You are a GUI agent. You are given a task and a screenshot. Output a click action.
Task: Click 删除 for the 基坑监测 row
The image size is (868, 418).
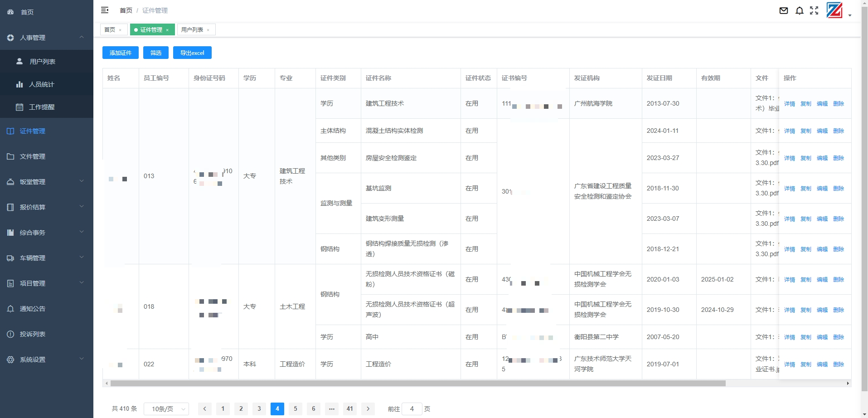click(839, 189)
